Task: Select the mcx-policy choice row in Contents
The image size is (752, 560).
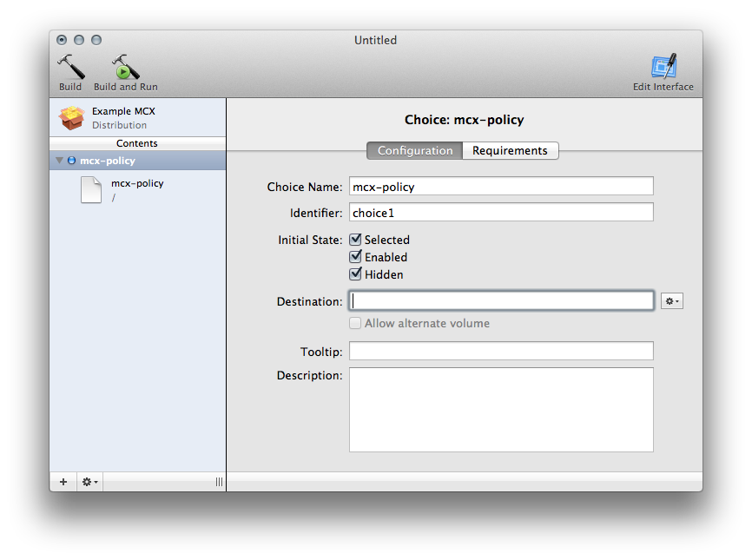Action: (x=138, y=161)
